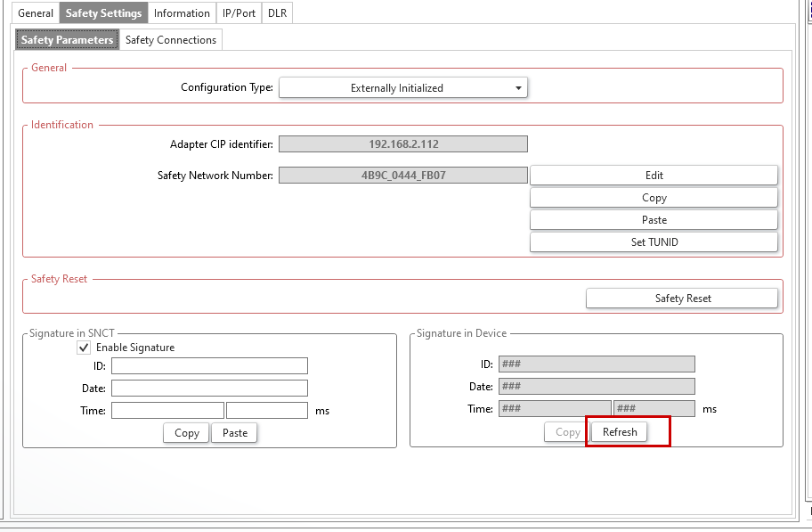Copy the signature in SNCT

pyautogui.click(x=186, y=433)
